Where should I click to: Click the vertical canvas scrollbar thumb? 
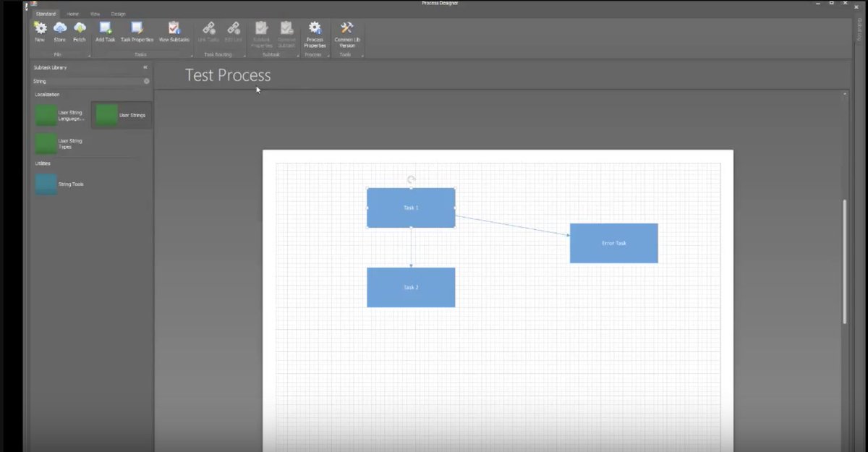tap(845, 262)
